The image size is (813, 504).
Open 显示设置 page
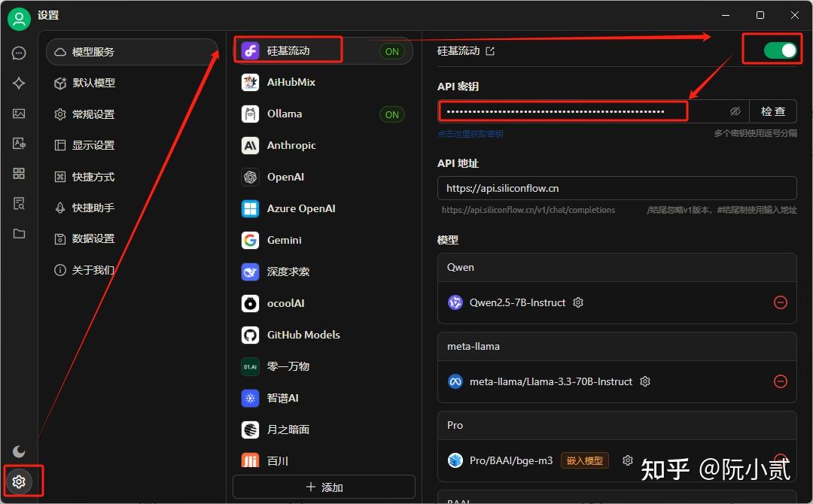[132, 145]
